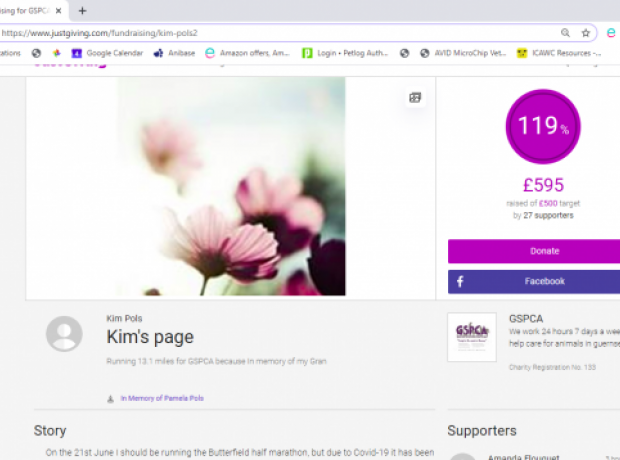Click Kim Pols profile avatar
Screen dimensions: 620x460
pyautogui.click(x=64, y=333)
